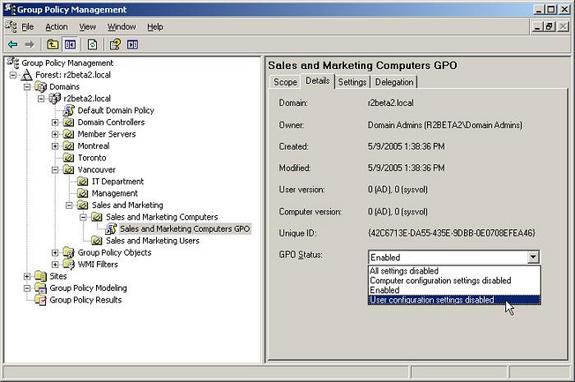Click the Unique ID GUID value
Screen dimensions: 575x382
[x=451, y=233]
